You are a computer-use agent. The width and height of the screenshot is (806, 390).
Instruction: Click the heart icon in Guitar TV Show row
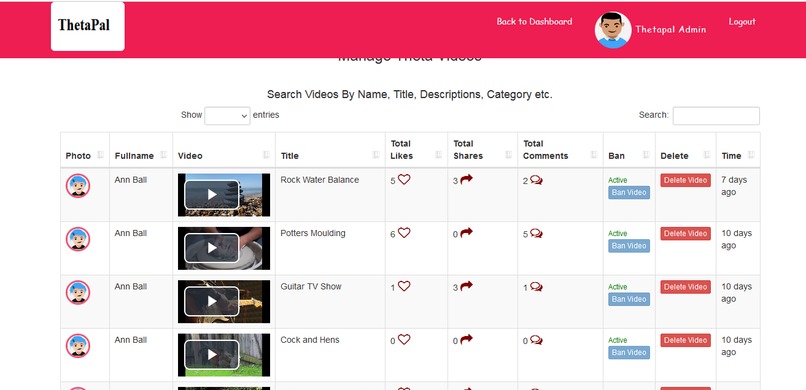pyautogui.click(x=404, y=286)
